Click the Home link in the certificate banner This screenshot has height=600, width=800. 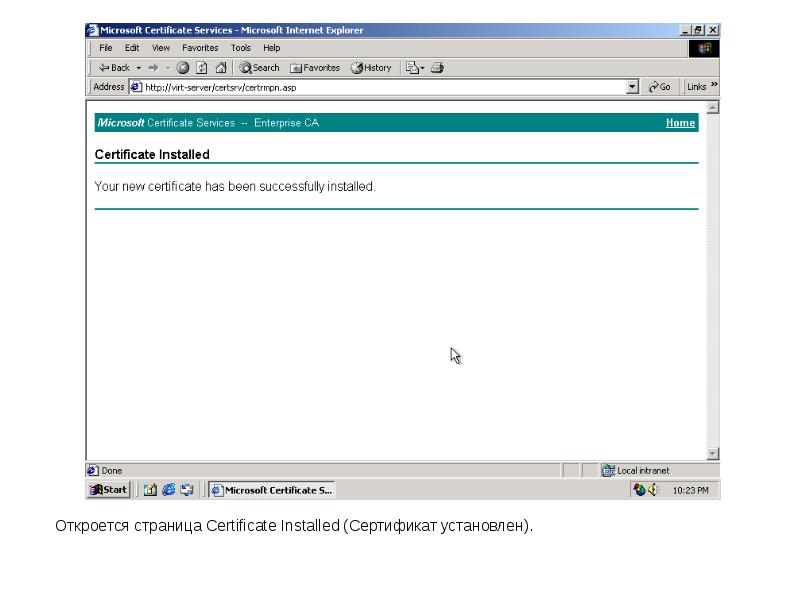click(x=680, y=123)
